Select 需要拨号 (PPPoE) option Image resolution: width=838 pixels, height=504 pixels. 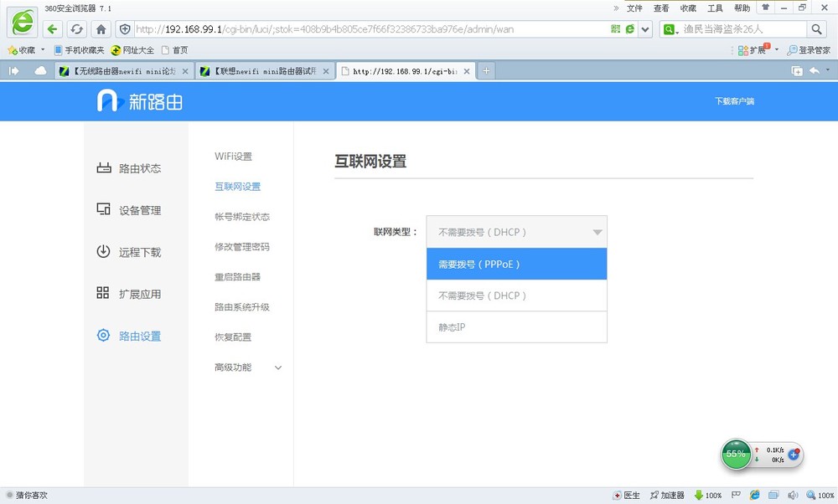click(x=516, y=264)
